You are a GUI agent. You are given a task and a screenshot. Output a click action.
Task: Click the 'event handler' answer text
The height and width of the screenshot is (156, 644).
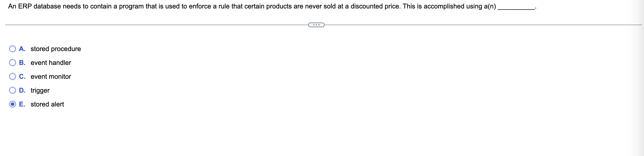coord(50,62)
